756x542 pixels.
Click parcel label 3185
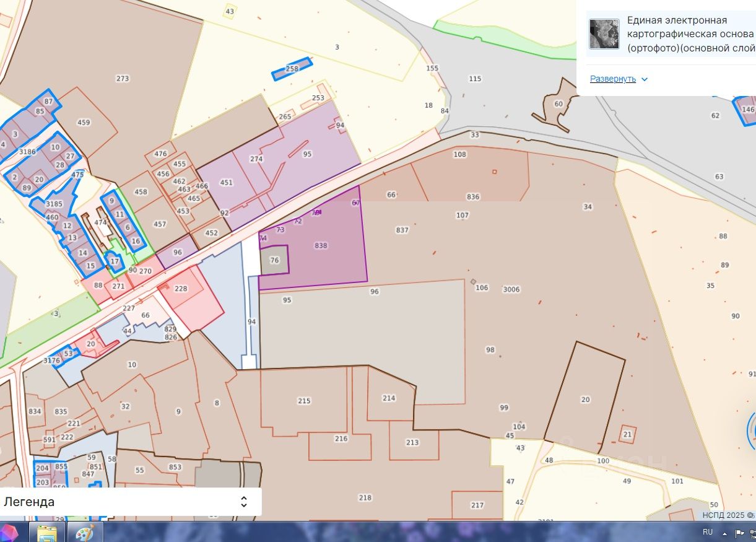(54, 204)
